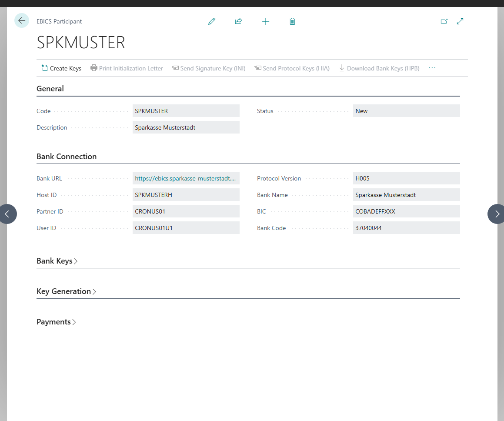Image resolution: width=504 pixels, height=421 pixels.
Task: Collapse the General section header
Action: click(50, 88)
